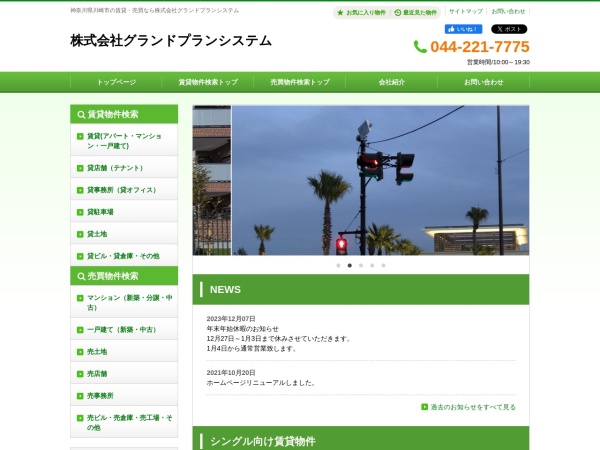Viewport: 600px width, 450px height.
Task: Open the 最近見た物件 clock link
Action: (415, 13)
